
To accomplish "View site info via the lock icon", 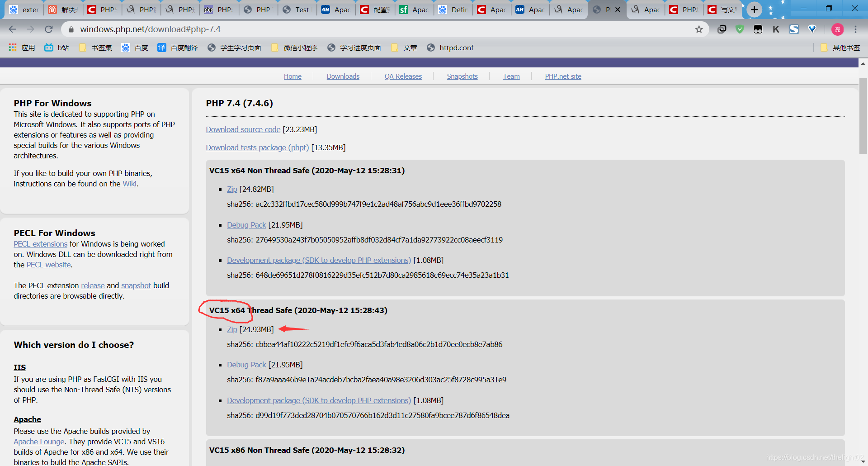I will point(71,29).
